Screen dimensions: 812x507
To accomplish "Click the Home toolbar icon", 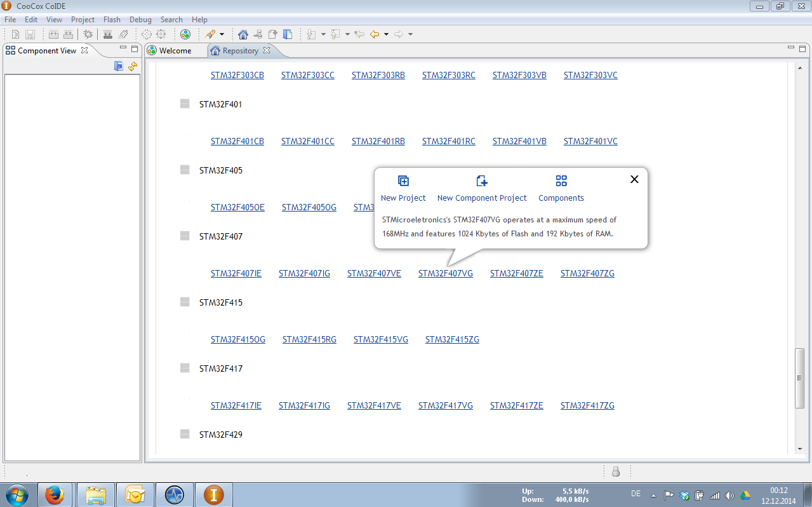I will (243, 34).
